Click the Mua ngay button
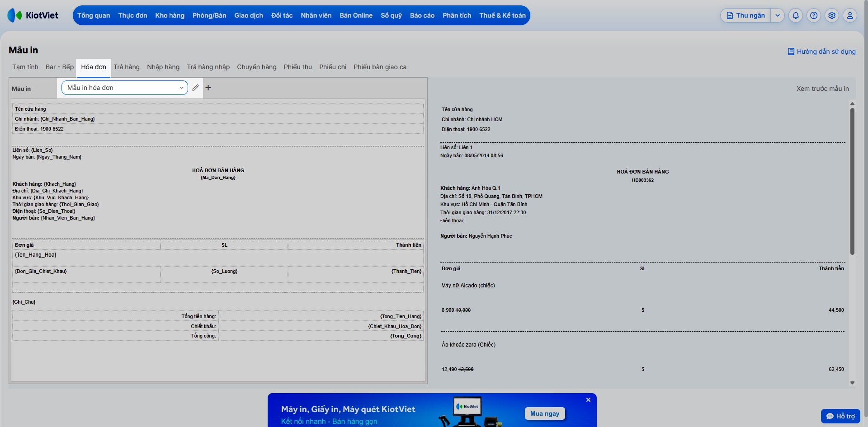 coord(545,413)
